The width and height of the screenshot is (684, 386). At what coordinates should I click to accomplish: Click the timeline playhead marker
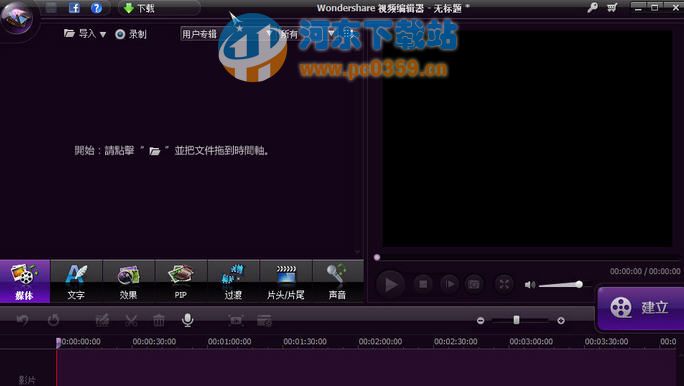tap(58, 342)
